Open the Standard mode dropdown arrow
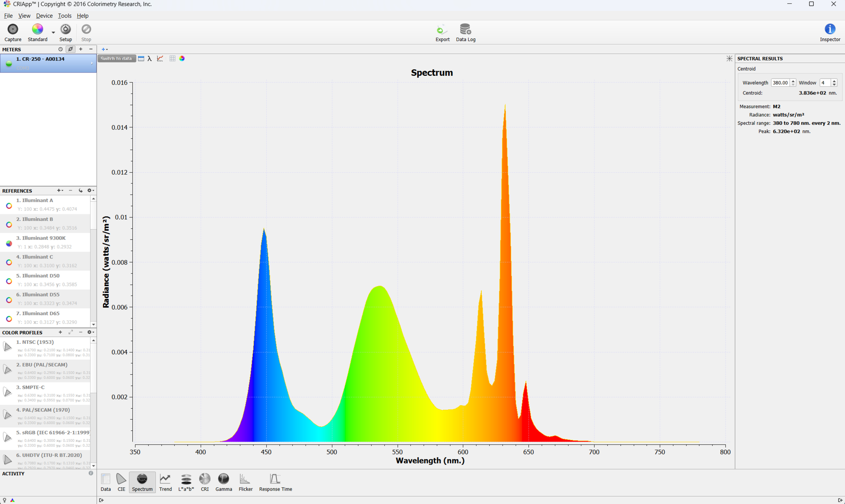The width and height of the screenshot is (845, 504). tap(53, 33)
